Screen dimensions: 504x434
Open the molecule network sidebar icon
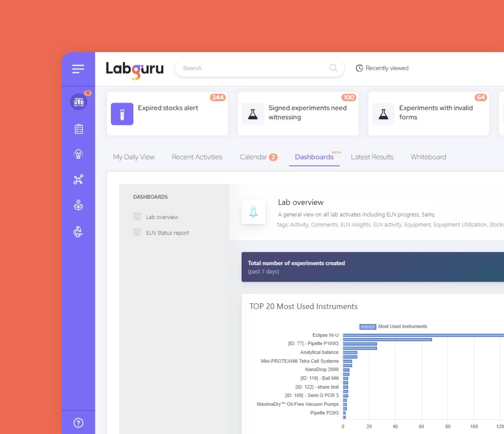(79, 179)
